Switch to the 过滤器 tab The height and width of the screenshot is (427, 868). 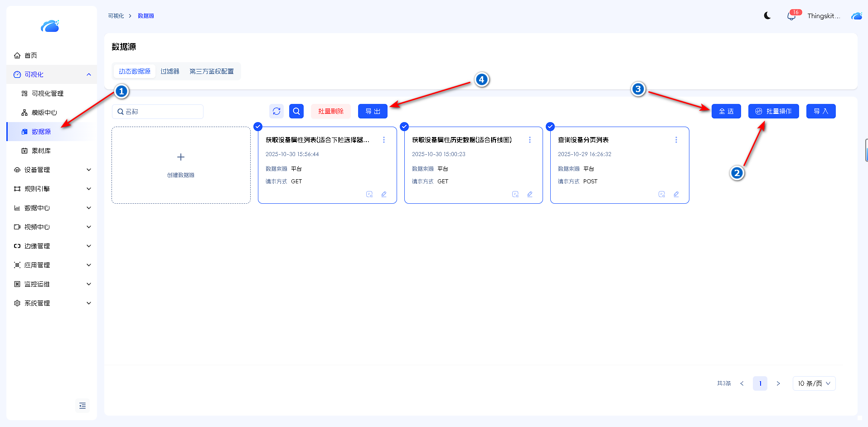pyautogui.click(x=170, y=71)
